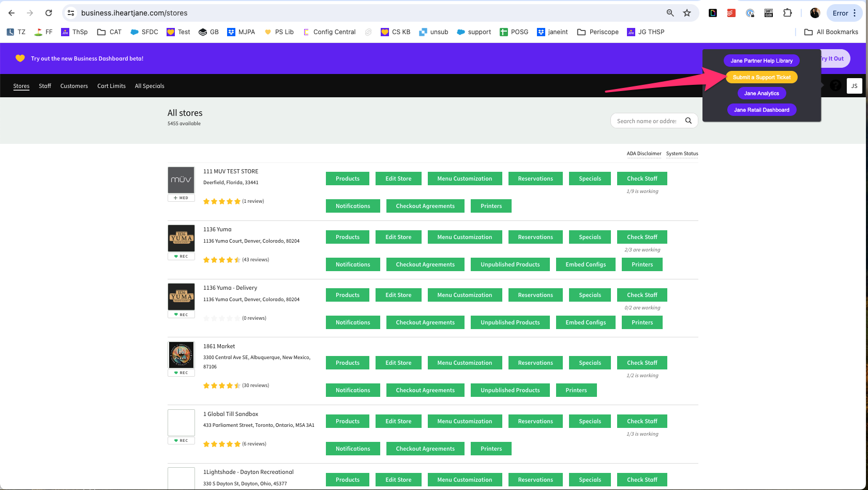Click the (43 reviews) text
Viewport: 868px width, 490px height.
pyautogui.click(x=256, y=260)
